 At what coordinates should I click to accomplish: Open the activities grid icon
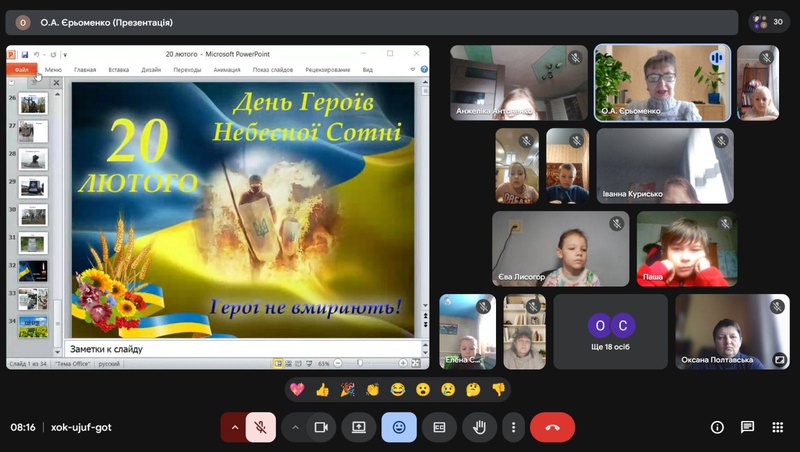777,427
